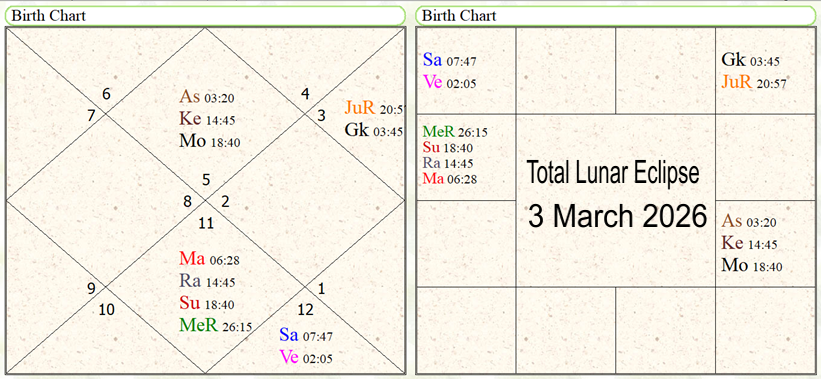This screenshot has width=821, height=379.
Task: Select 'As 03:20' in the square grid chart
Action: (x=749, y=221)
